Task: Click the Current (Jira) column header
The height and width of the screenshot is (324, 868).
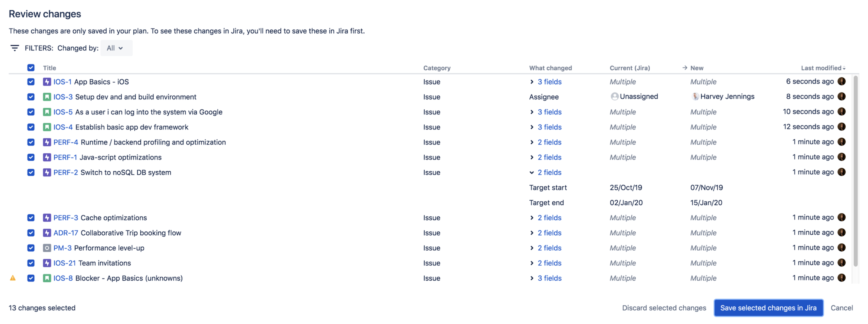Action: (629, 68)
